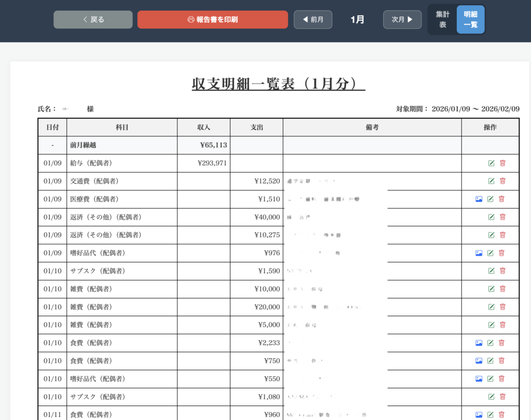This screenshot has width=531, height=420.
Task: Delete the 交通費（配偶者）¥12,520 entry
Action: 502,181
